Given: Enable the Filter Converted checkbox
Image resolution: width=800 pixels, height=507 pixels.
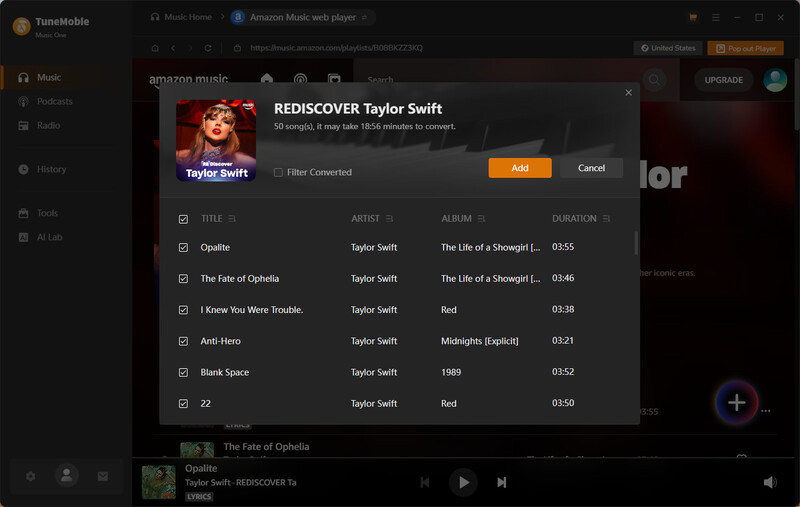Looking at the screenshot, I should pyautogui.click(x=278, y=172).
